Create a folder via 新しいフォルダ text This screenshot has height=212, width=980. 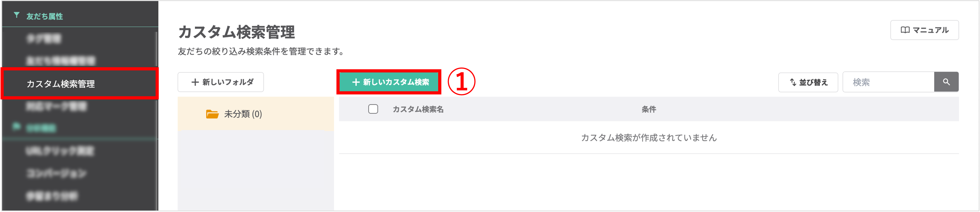(228, 82)
